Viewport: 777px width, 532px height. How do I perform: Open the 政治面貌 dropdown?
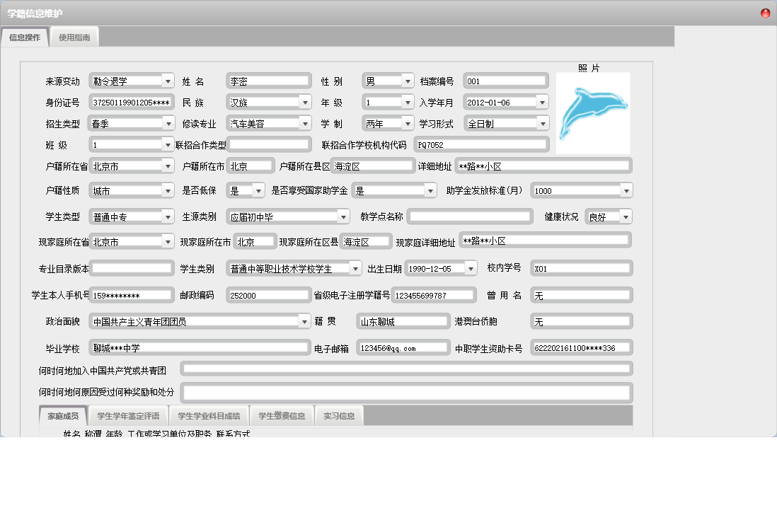(x=304, y=322)
